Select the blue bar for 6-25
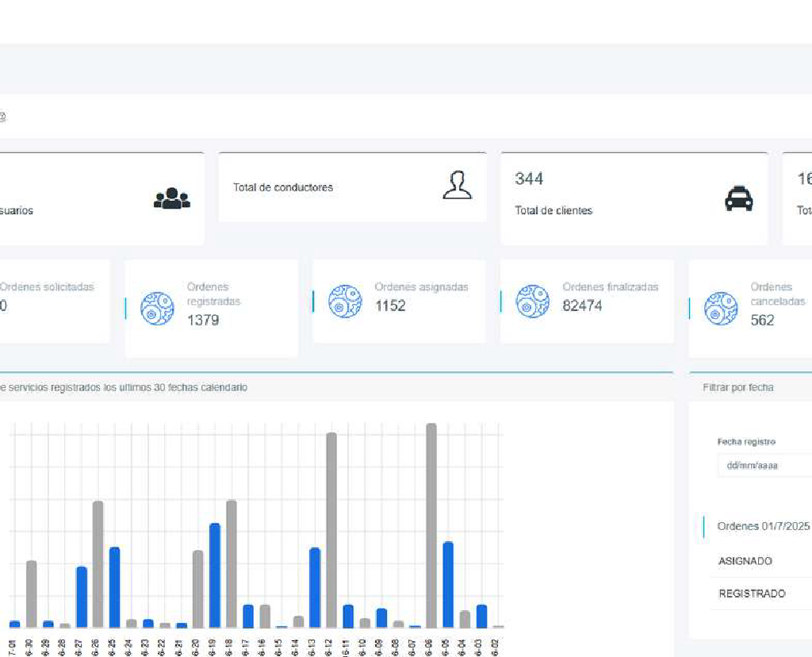Screen dimensions: 812x657 coord(115,587)
